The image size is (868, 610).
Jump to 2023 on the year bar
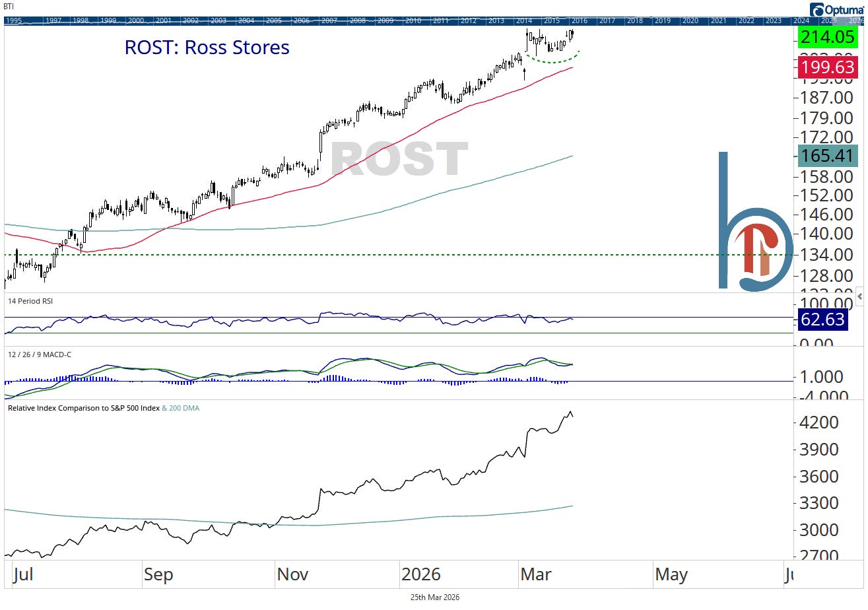(x=773, y=20)
